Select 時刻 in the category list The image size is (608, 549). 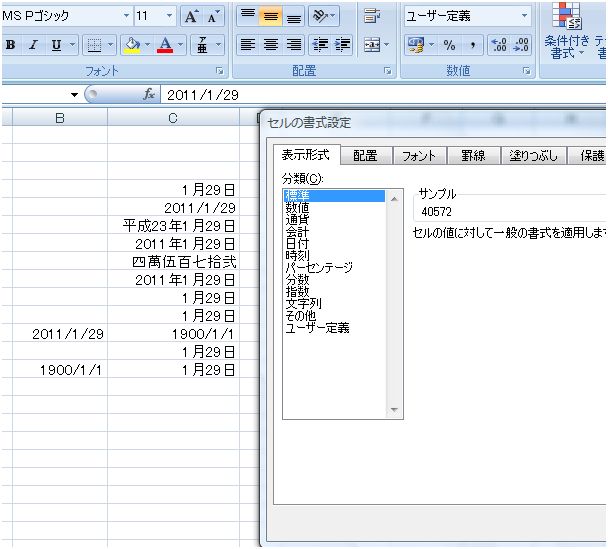(334, 256)
